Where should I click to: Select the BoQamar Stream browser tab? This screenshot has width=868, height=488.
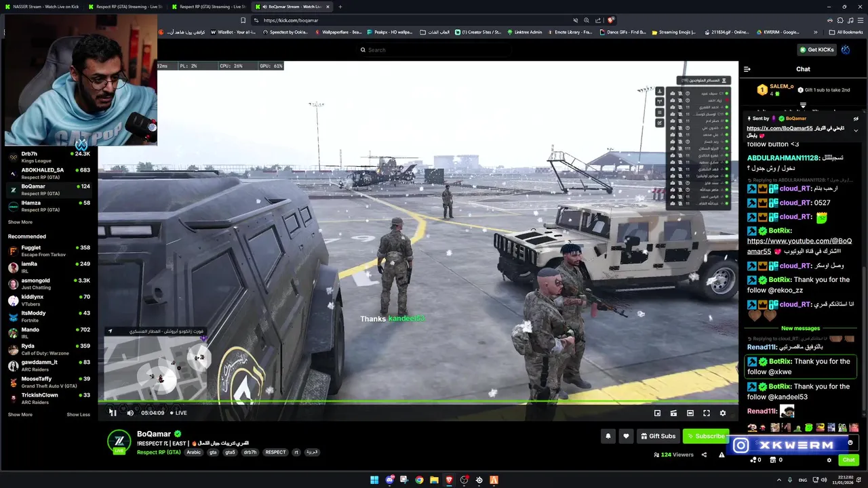click(x=292, y=7)
